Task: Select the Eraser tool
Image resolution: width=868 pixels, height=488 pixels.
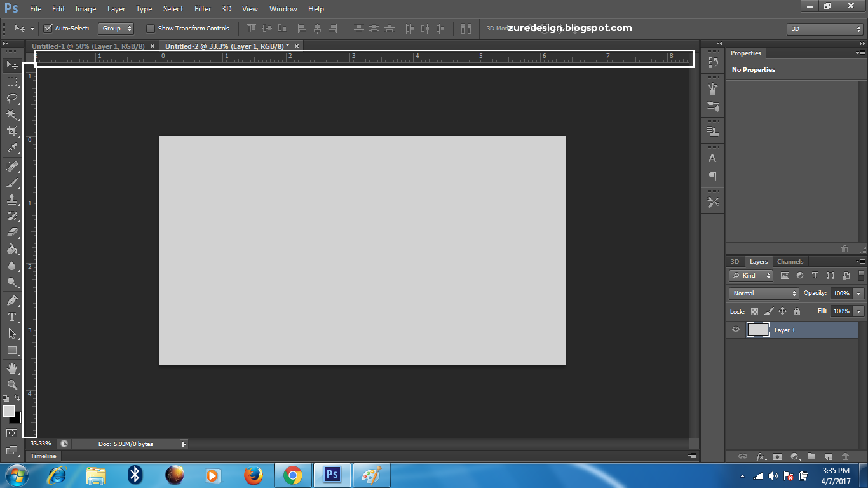Action: pos(11,233)
